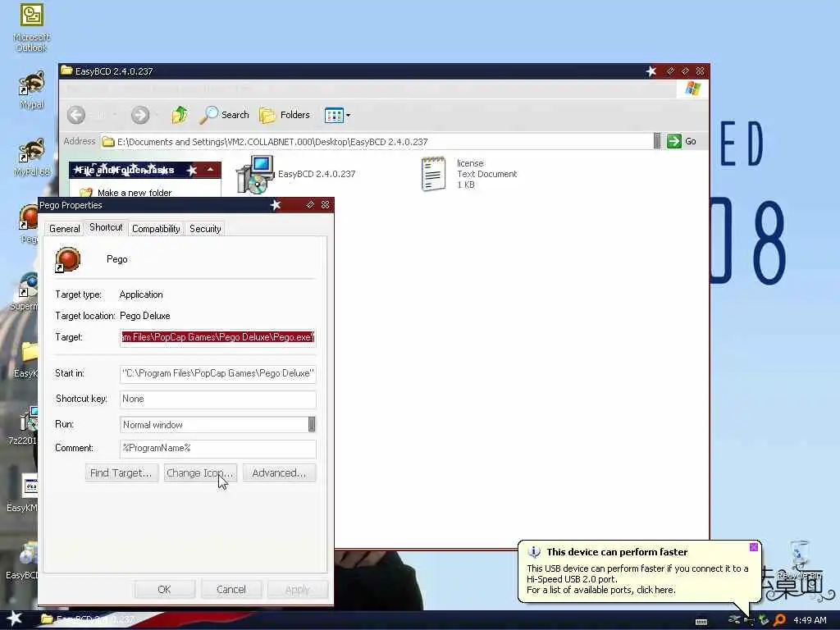Image resolution: width=840 pixels, height=630 pixels.
Task: Open the Mypal desktop shortcut
Action: click(32, 90)
